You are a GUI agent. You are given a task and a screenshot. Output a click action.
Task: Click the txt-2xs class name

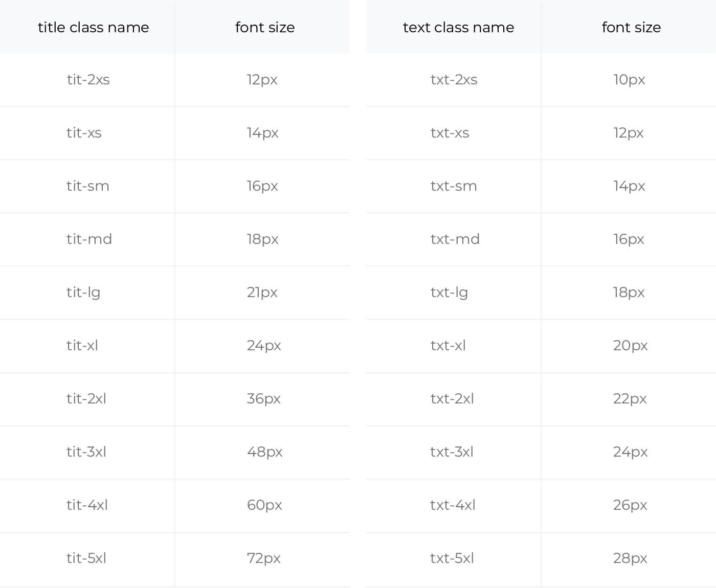454,80
